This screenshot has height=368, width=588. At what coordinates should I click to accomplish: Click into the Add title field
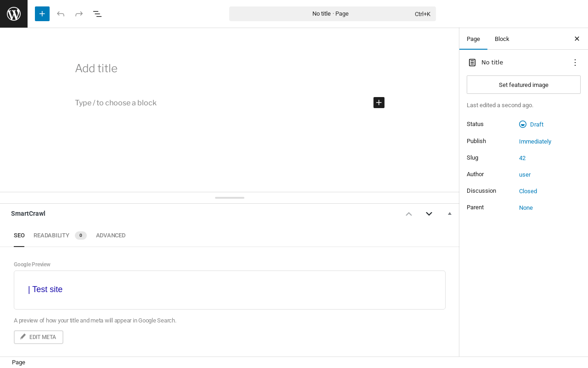(230, 69)
